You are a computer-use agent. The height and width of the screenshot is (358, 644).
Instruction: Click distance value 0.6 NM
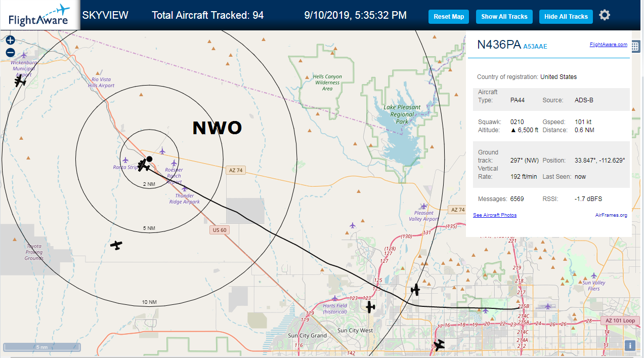click(x=584, y=130)
